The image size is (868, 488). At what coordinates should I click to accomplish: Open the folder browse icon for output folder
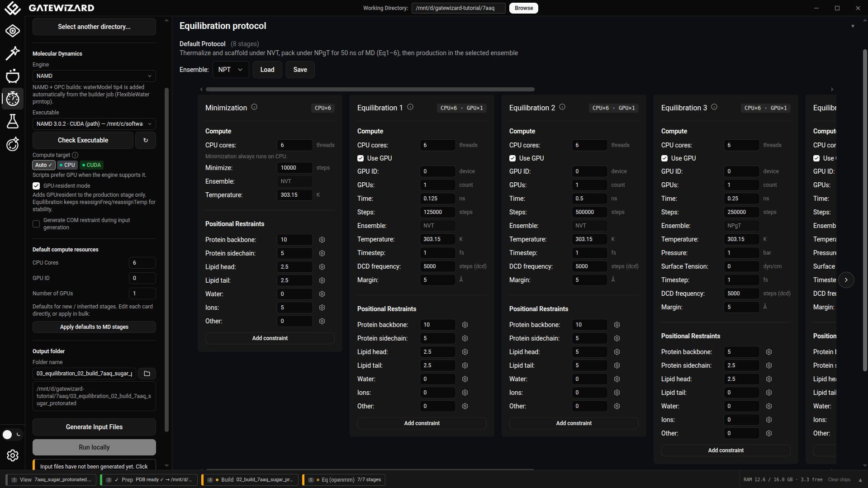(x=147, y=374)
